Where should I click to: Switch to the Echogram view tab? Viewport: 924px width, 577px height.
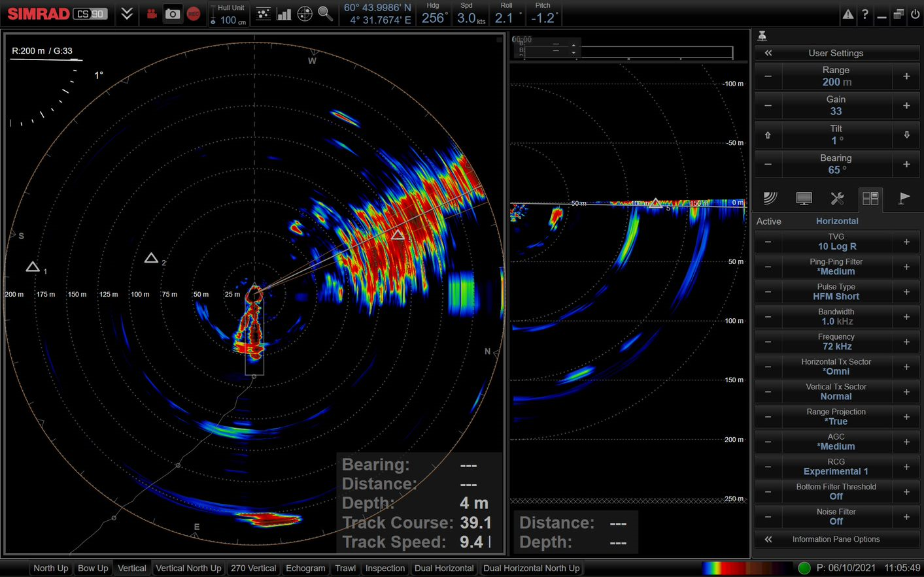point(305,568)
